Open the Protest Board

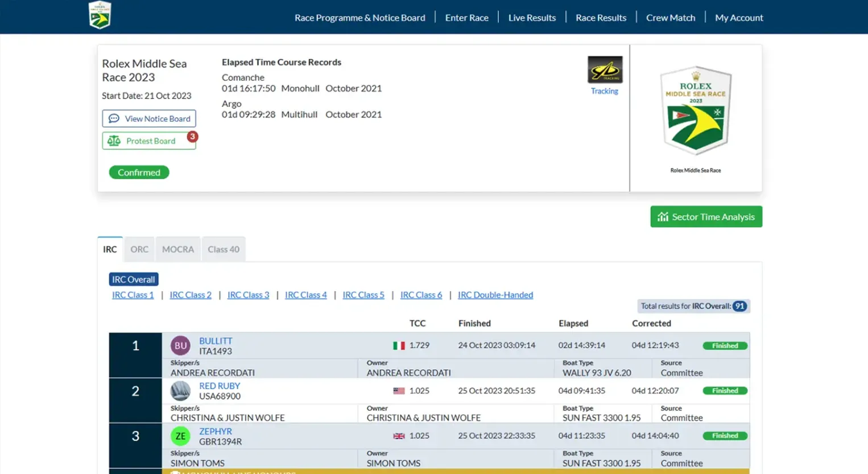(149, 141)
